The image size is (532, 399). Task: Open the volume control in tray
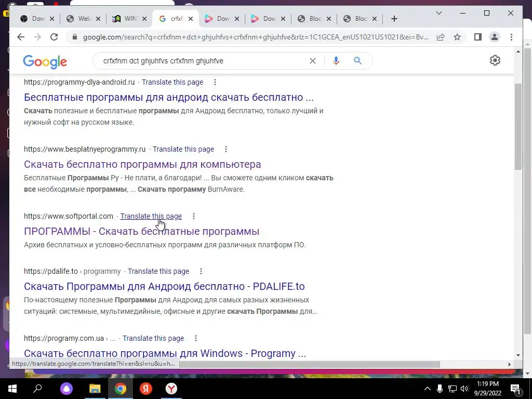tap(464, 389)
